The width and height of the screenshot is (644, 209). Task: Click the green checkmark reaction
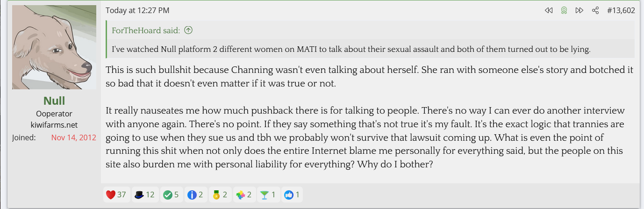point(171,195)
